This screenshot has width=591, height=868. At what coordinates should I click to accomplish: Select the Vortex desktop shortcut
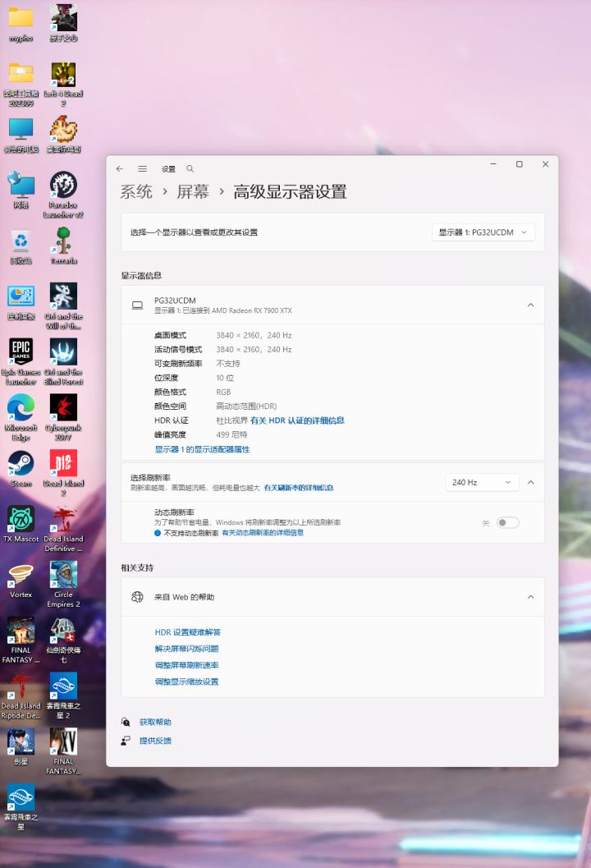[21, 581]
